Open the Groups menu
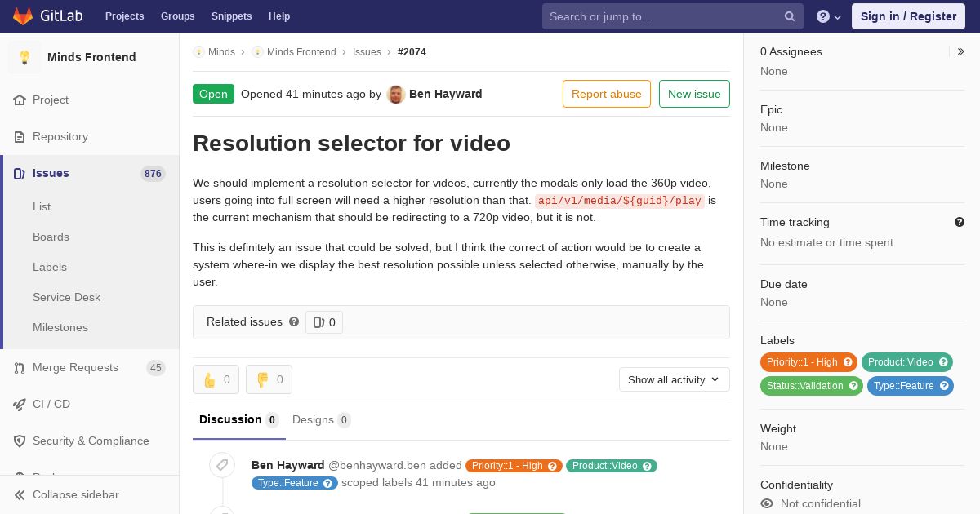This screenshot has height=514, width=980. [177, 16]
